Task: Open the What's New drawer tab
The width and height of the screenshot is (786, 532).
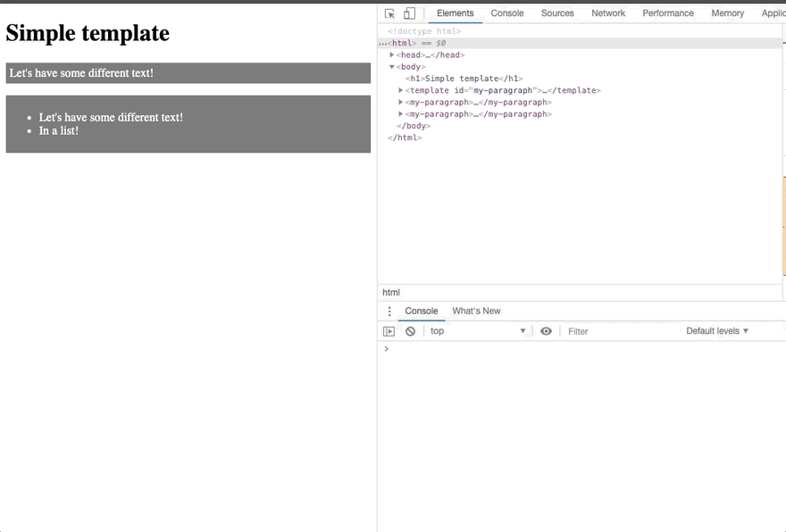Action: 476,312
